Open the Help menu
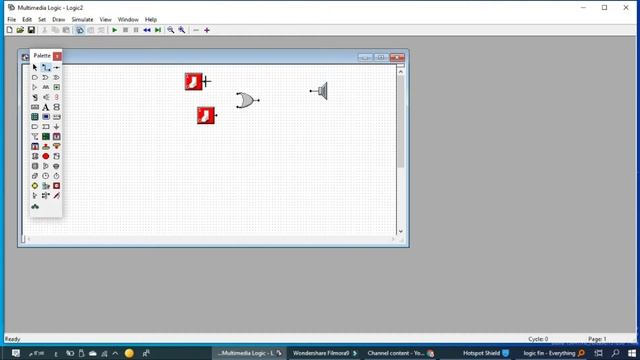 (151, 20)
